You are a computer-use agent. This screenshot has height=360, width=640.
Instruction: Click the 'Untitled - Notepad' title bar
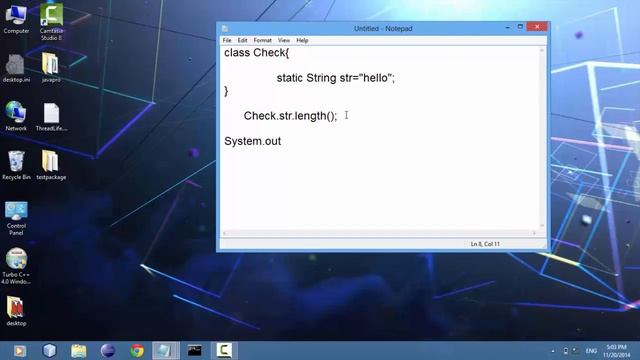pyautogui.click(x=383, y=29)
